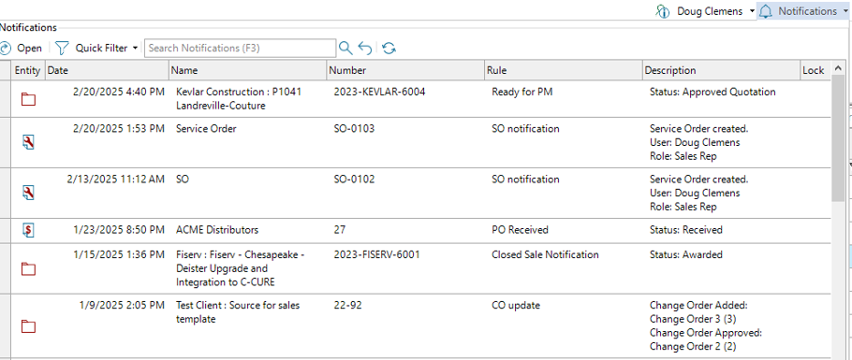Expand the Doug Clemens user dropdown

coord(752,11)
